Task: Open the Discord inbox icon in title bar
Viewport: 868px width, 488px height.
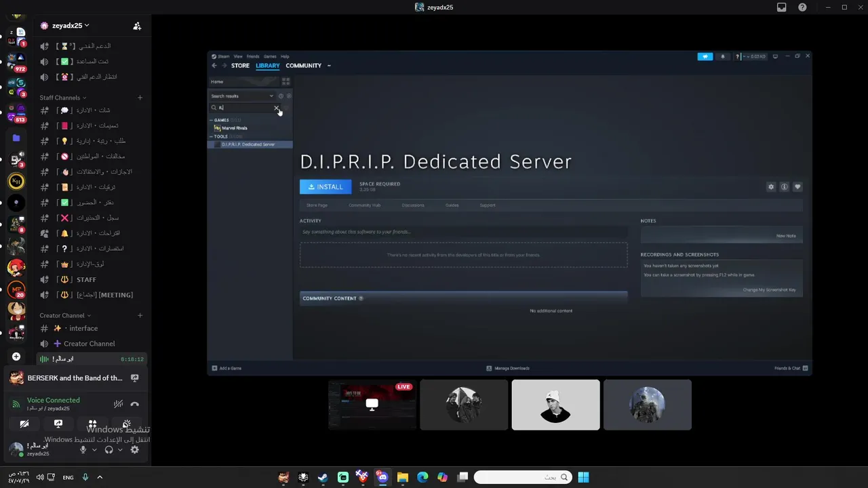Action: [x=782, y=7]
